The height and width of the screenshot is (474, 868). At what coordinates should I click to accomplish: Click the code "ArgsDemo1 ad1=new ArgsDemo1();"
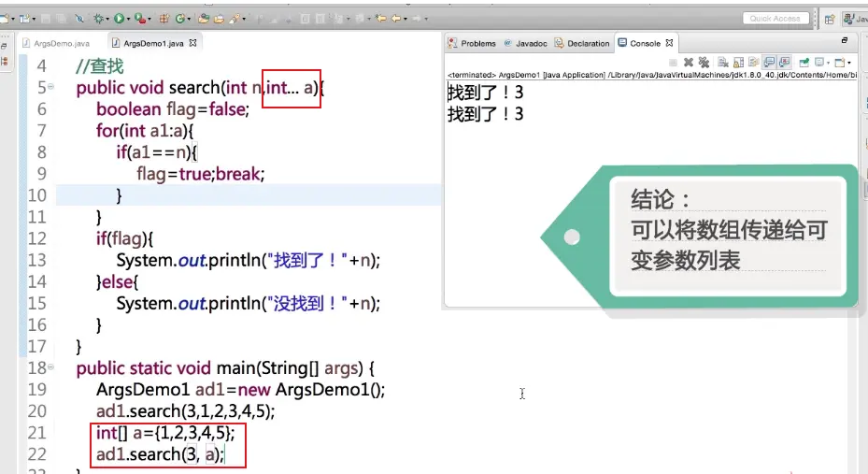click(240, 389)
